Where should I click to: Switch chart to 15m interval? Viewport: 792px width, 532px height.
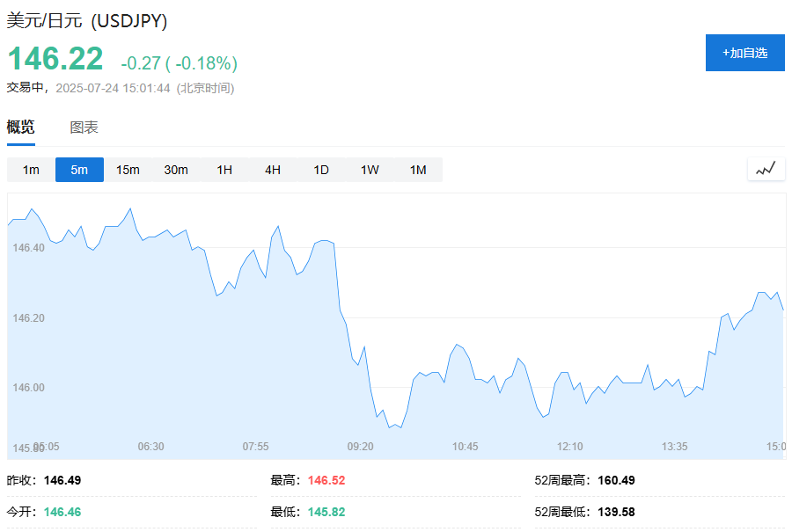pyautogui.click(x=128, y=170)
